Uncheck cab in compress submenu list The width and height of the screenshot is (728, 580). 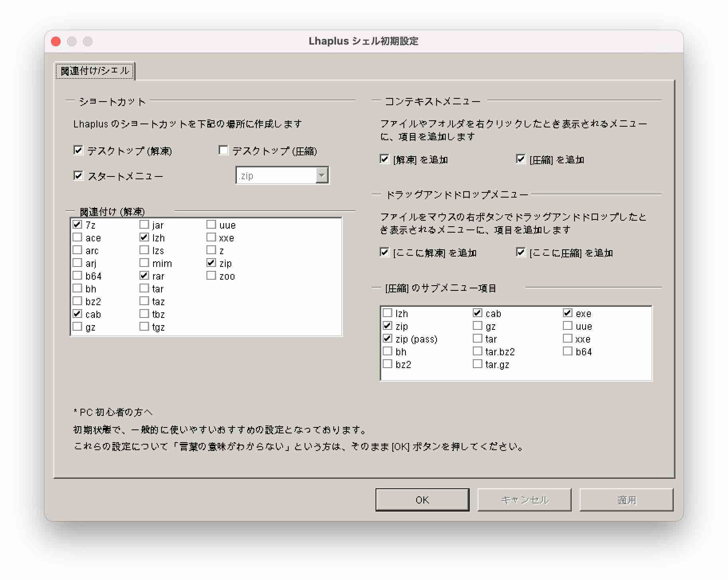(478, 313)
